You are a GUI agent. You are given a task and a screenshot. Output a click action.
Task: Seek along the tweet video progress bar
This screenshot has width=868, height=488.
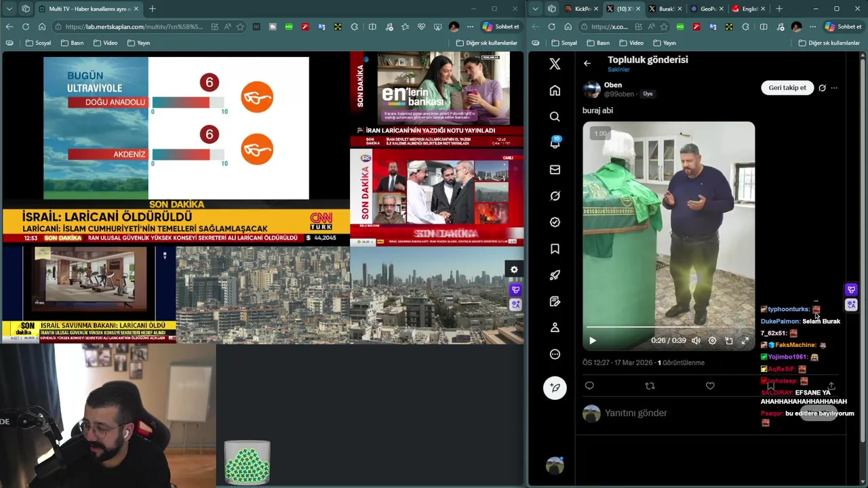(x=668, y=327)
